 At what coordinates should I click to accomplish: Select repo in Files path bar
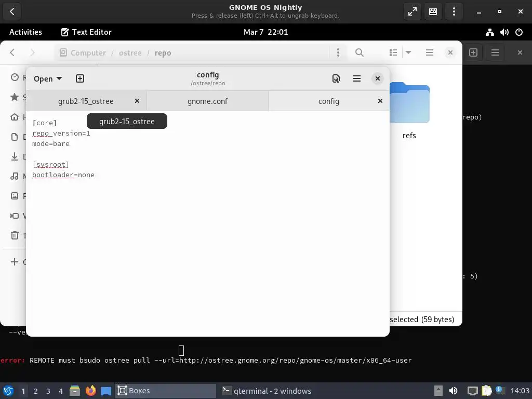(x=163, y=53)
